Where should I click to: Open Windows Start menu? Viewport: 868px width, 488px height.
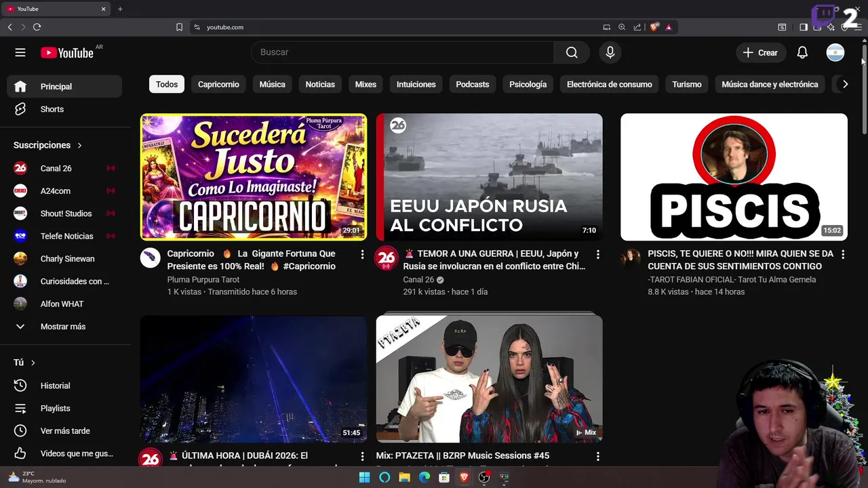pos(364,477)
